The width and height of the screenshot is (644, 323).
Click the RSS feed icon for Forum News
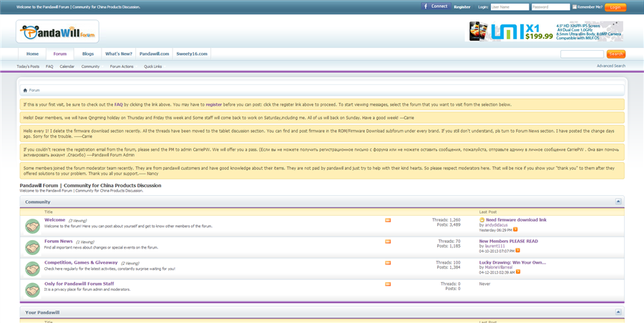[x=388, y=242]
